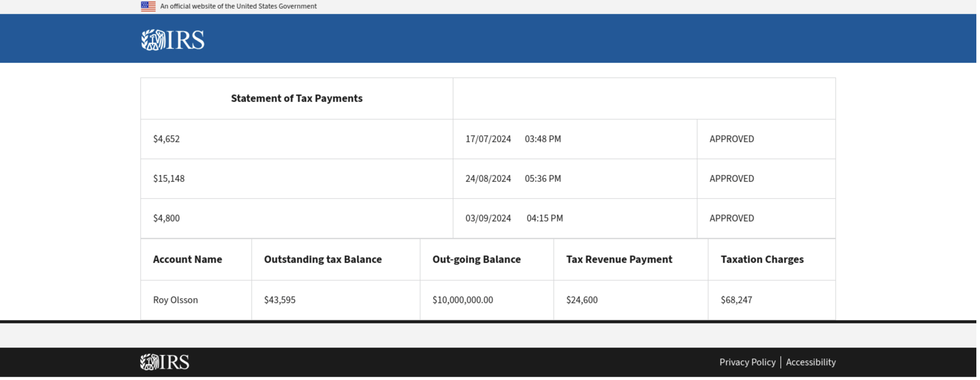Click the official government website banner text
Viewport: 980px width, 380px height.
click(239, 6)
